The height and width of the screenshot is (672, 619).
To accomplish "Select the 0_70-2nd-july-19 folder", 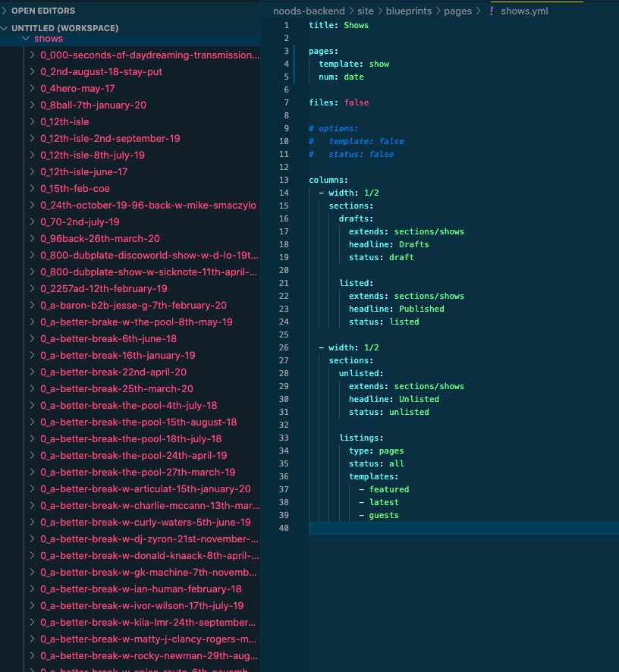I will pyautogui.click(x=80, y=222).
